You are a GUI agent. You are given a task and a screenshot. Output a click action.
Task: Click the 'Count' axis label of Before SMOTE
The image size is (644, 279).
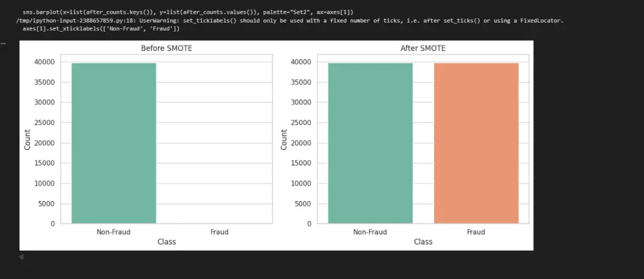28,140
